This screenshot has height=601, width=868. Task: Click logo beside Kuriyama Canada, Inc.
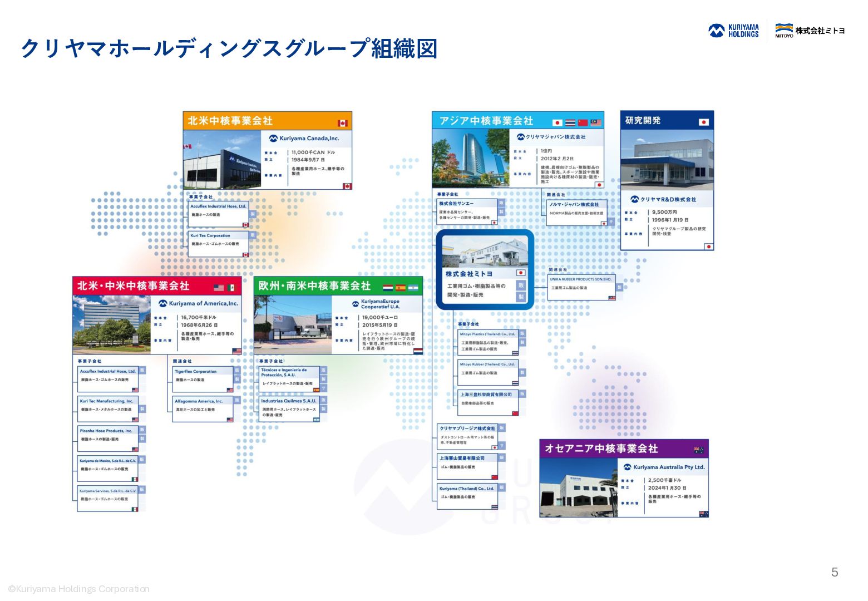pyautogui.click(x=273, y=138)
